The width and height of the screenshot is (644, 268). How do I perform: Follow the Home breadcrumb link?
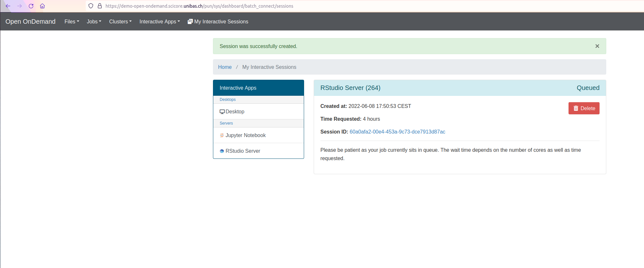[225, 67]
